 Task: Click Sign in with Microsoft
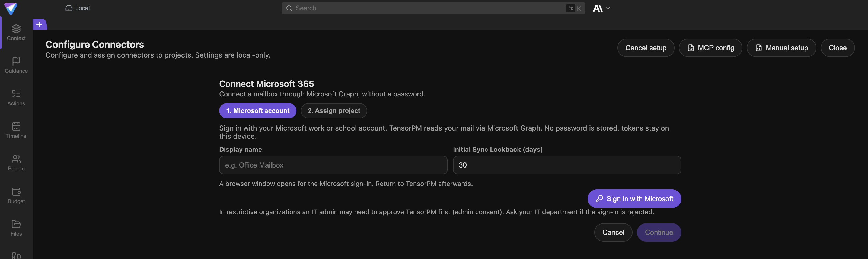[634, 199]
